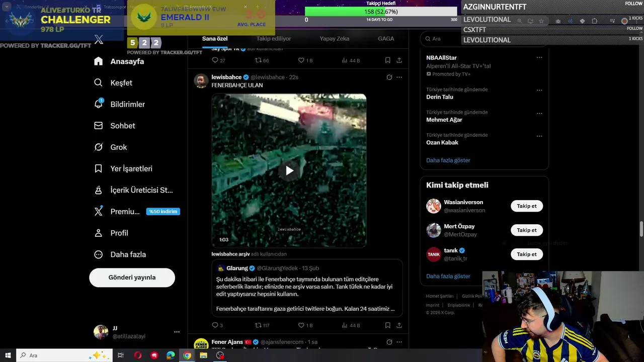Open Microsoft Edge from the taskbar

click(171, 355)
